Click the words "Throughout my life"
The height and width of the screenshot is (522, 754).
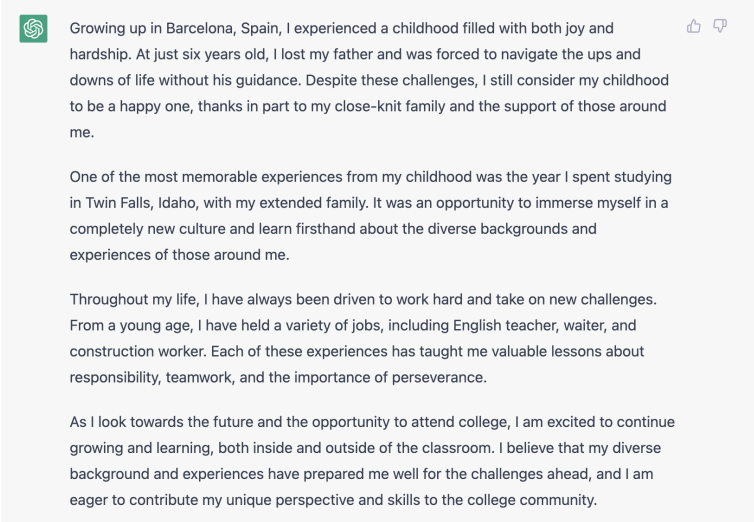[x=134, y=299]
